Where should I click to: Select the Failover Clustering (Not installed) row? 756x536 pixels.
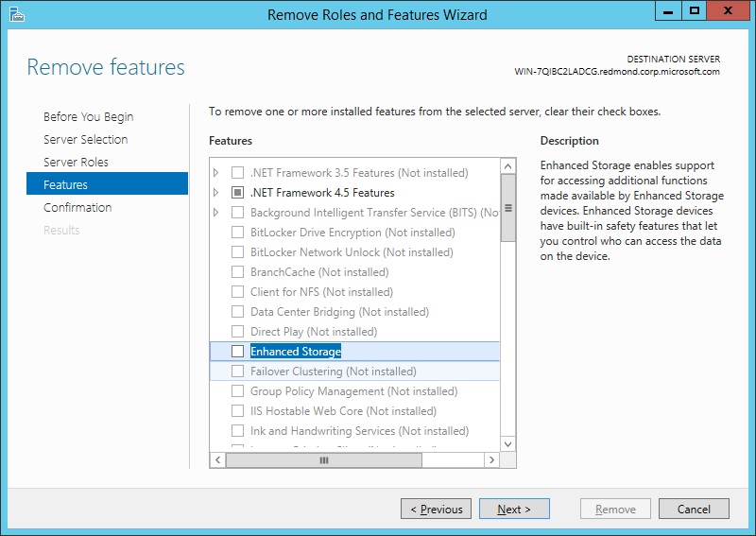[x=355, y=371]
